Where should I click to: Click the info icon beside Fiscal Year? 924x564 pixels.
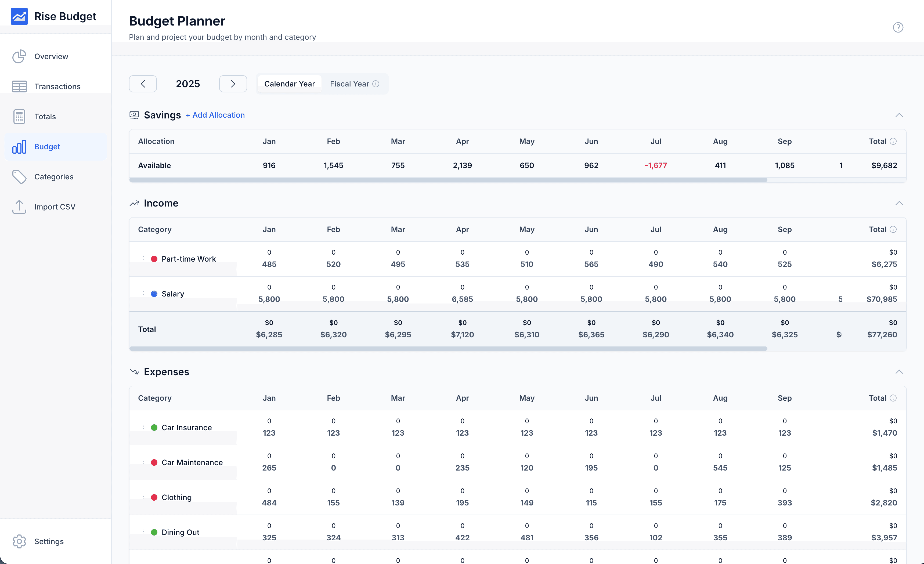(376, 84)
